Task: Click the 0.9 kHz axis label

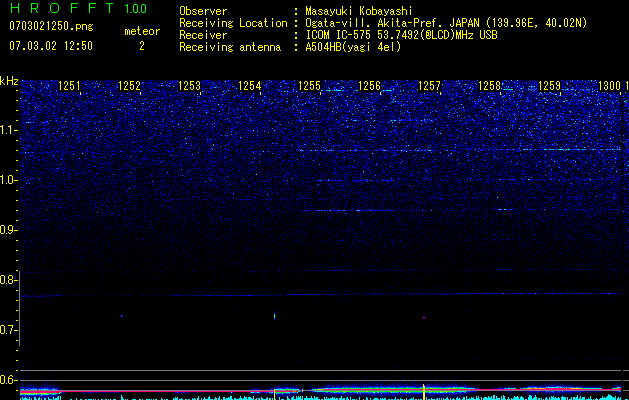Action: (8, 230)
